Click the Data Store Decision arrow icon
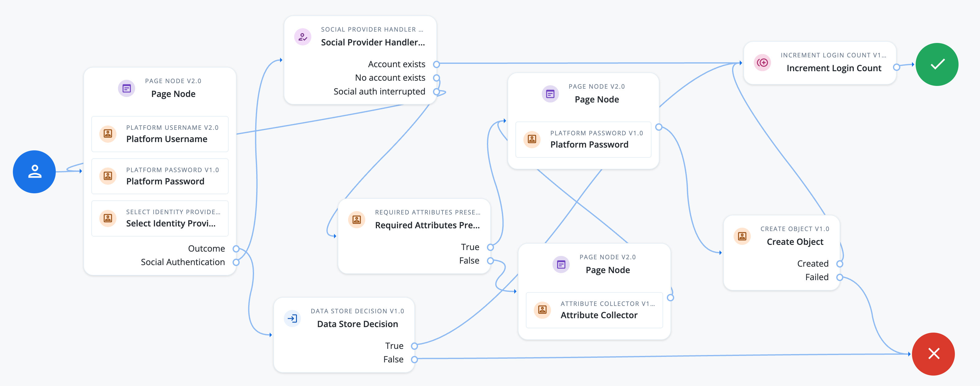The image size is (980, 386). [x=293, y=318]
